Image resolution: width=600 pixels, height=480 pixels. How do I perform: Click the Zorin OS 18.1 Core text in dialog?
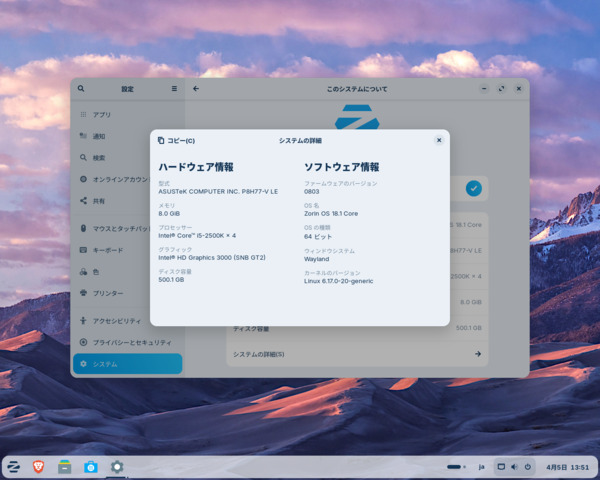pyautogui.click(x=331, y=214)
